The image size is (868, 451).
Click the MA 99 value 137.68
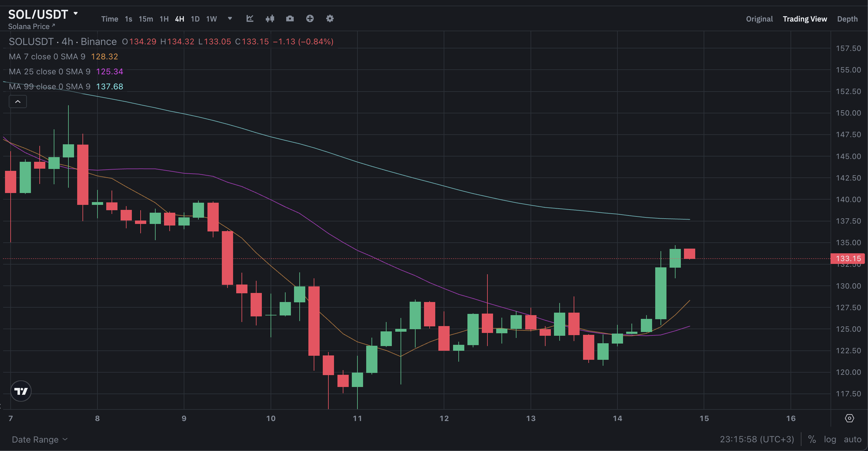click(109, 87)
